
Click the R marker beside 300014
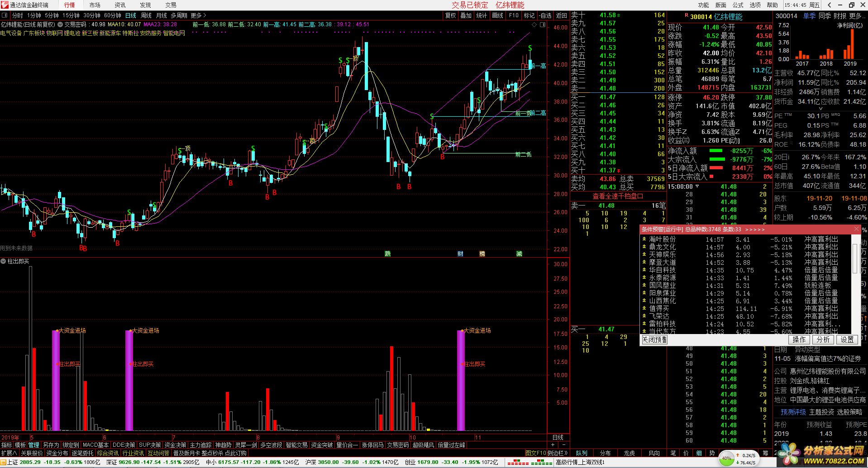pyautogui.click(x=686, y=15)
